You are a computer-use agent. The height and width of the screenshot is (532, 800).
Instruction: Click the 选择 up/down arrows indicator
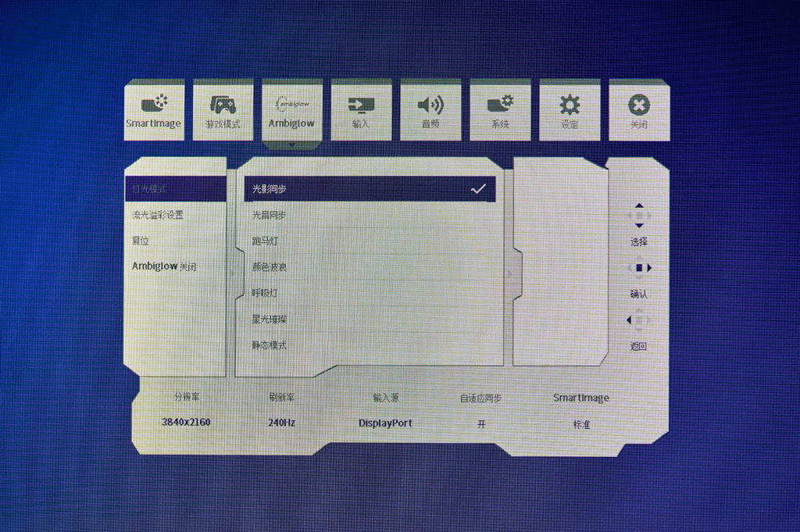(639, 216)
